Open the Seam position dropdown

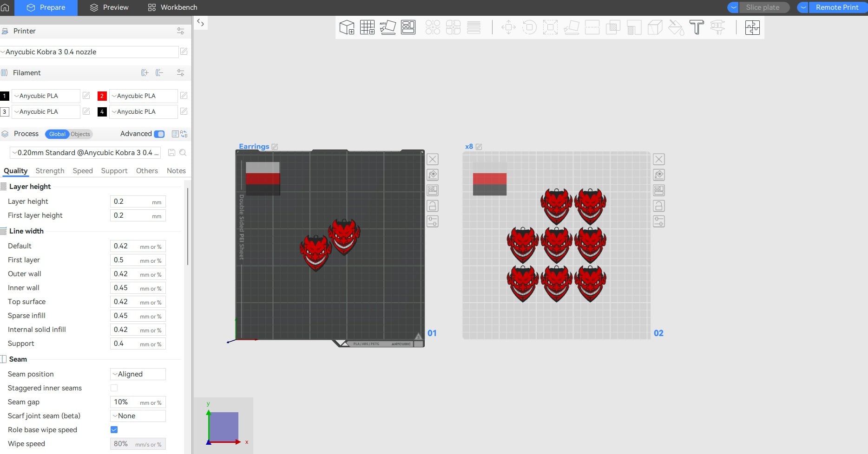pyautogui.click(x=138, y=374)
